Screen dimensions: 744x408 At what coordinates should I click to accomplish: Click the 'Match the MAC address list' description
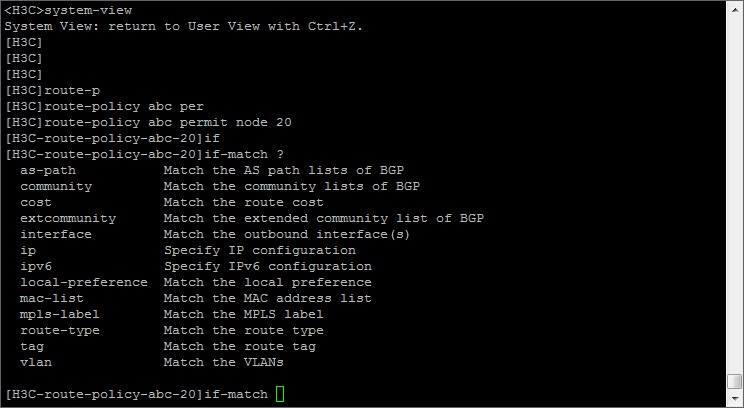[x=267, y=298]
